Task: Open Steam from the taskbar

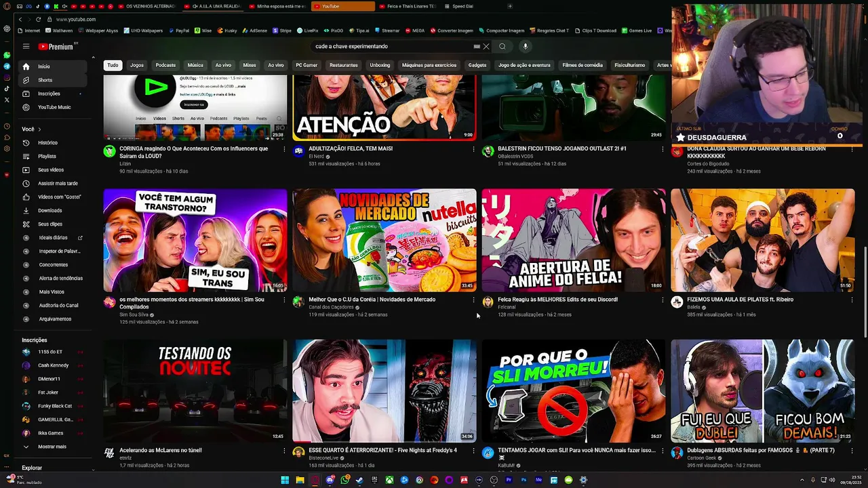Action: [x=359, y=481]
